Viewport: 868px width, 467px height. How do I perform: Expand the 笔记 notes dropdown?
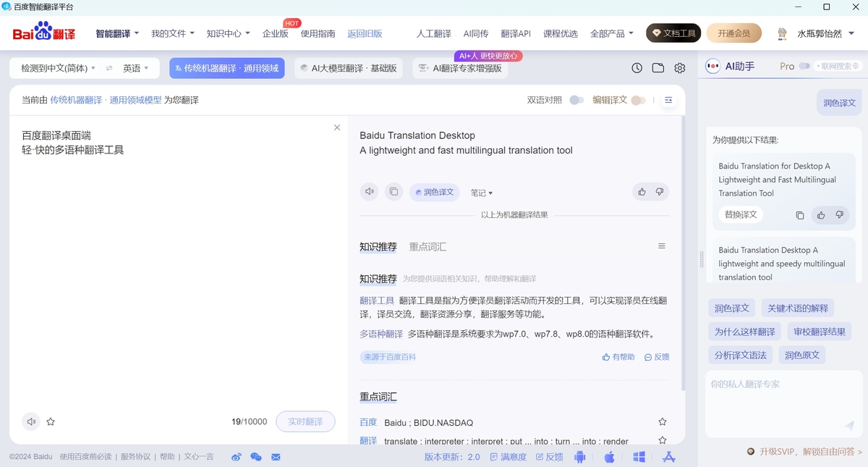(x=481, y=192)
